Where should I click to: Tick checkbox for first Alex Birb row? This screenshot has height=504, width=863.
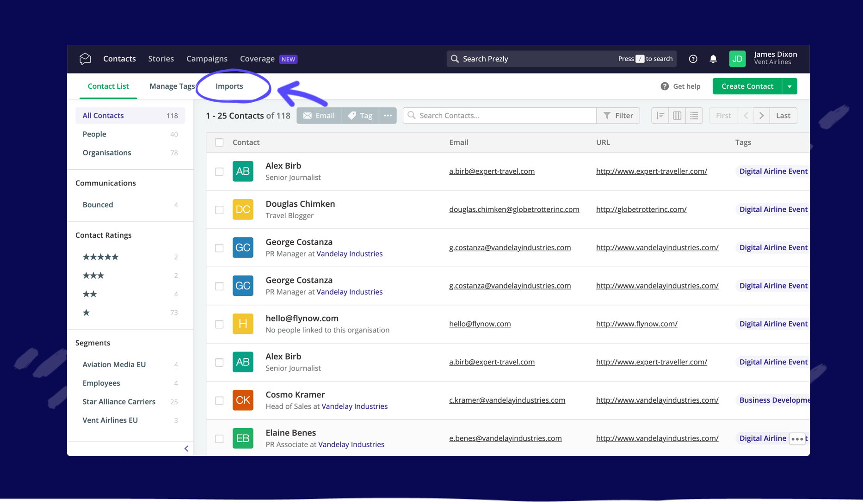[219, 172]
